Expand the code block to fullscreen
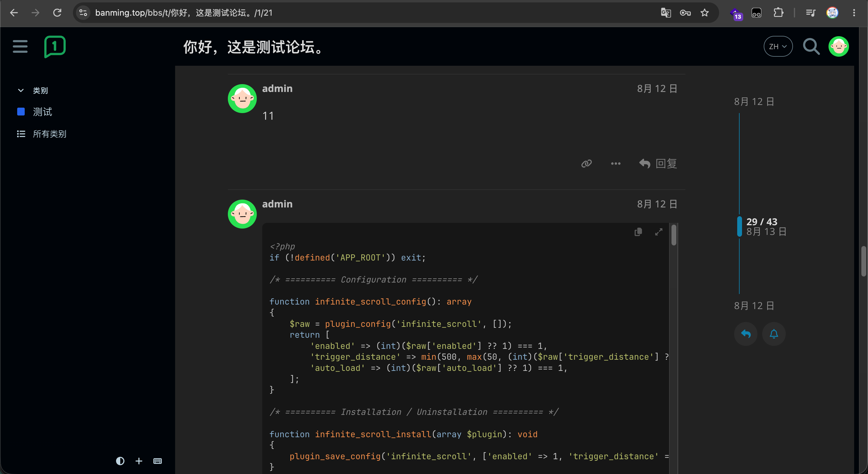 (659, 232)
